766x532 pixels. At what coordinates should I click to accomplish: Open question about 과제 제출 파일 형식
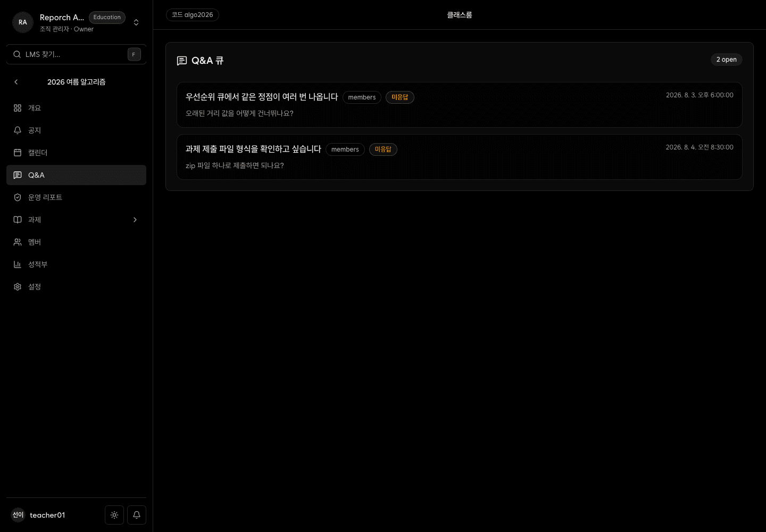point(460,157)
